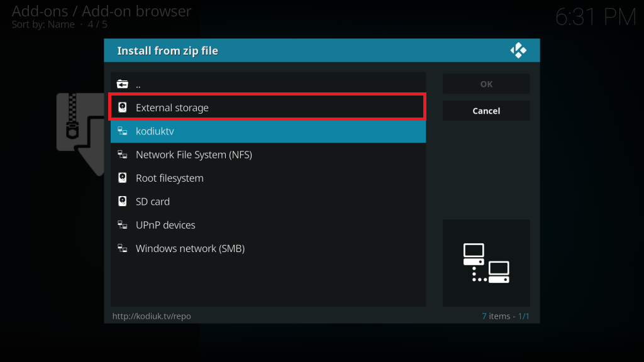Click the kodiuktv network source icon
Viewport: 644px width, 362px height.
tap(123, 131)
